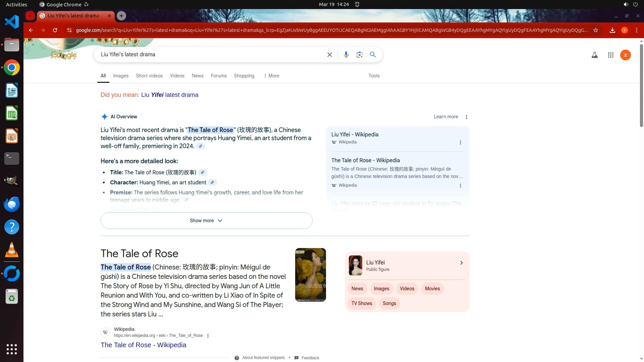Image resolution: width=644 pixels, height=362 pixels.
Task: Select the TV Shows chip
Action: point(362,303)
